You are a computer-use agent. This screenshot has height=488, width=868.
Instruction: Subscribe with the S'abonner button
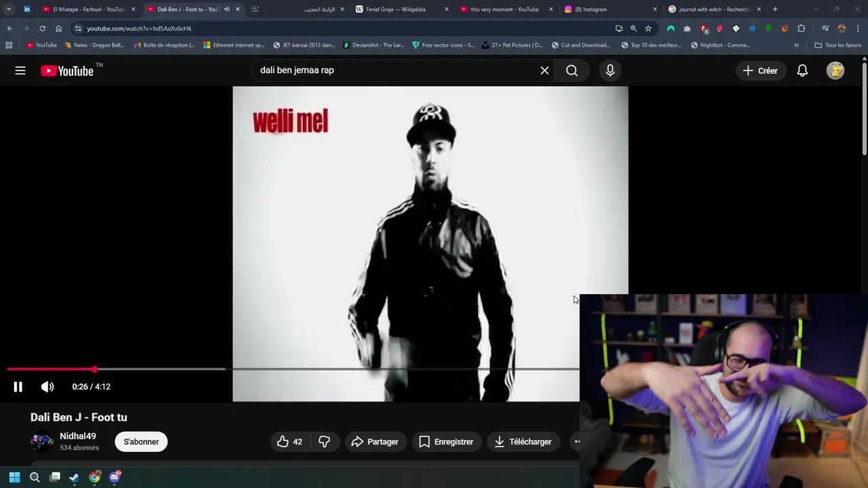(141, 442)
